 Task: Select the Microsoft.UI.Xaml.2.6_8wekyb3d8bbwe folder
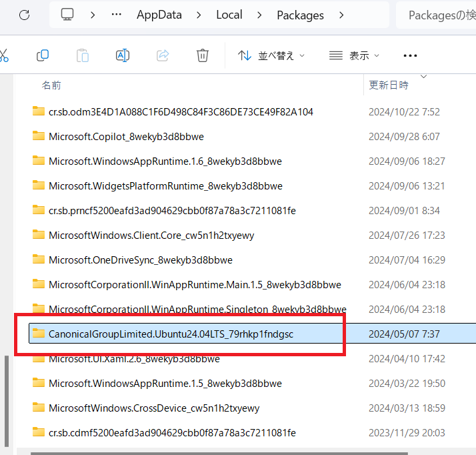click(134, 359)
